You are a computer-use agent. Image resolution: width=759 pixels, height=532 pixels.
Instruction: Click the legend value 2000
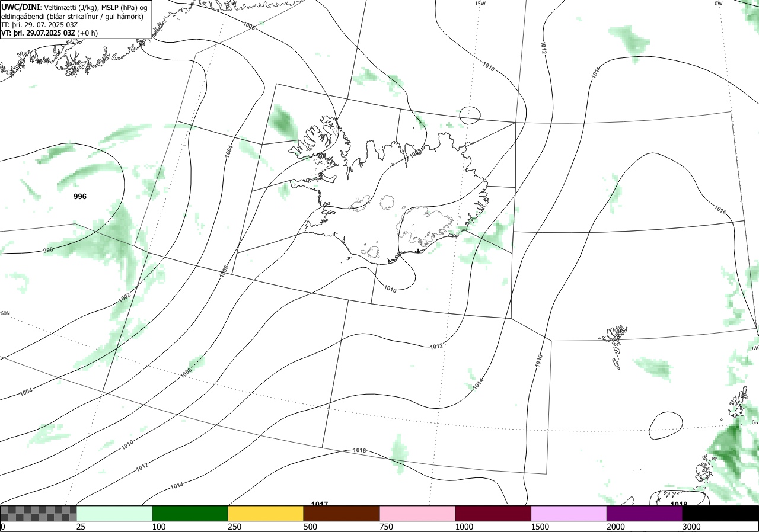[x=616, y=527]
